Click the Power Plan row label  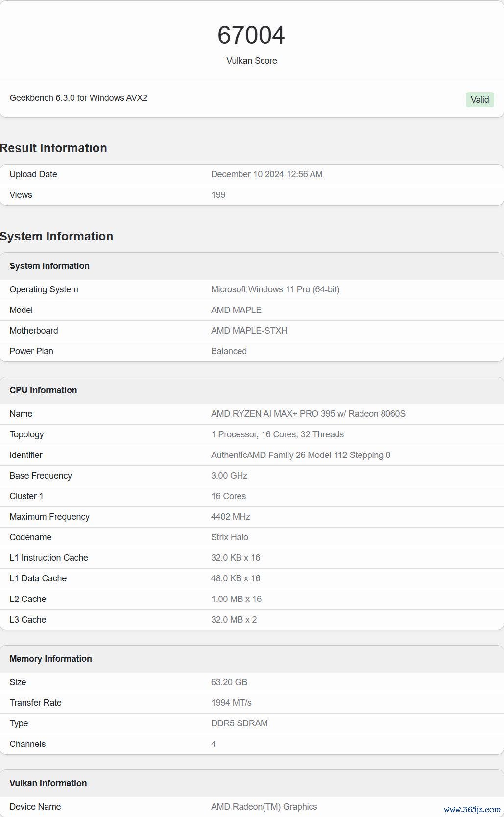click(31, 351)
